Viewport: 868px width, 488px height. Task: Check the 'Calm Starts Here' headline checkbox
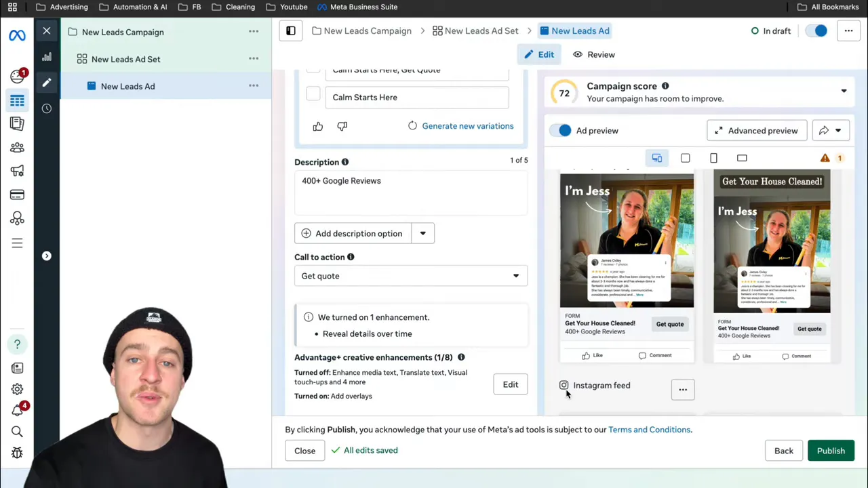pyautogui.click(x=313, y=95)
